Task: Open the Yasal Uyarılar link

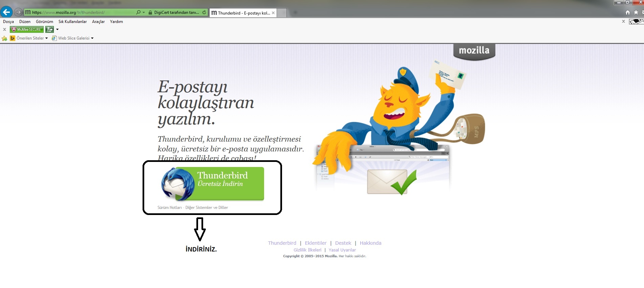Action: [x=342, y=250]
